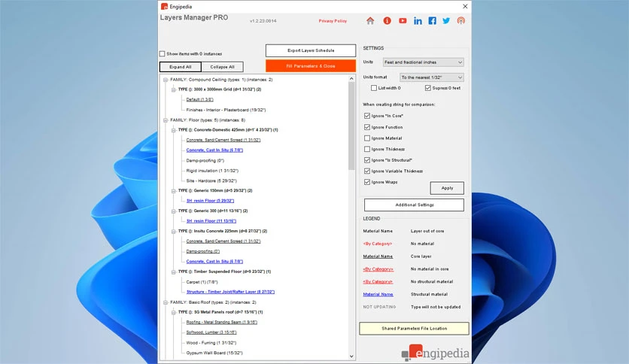Uncheck Ignore Variable Thickness
Viewport: 629px width, 364px height.
click(x=366, y=171)
